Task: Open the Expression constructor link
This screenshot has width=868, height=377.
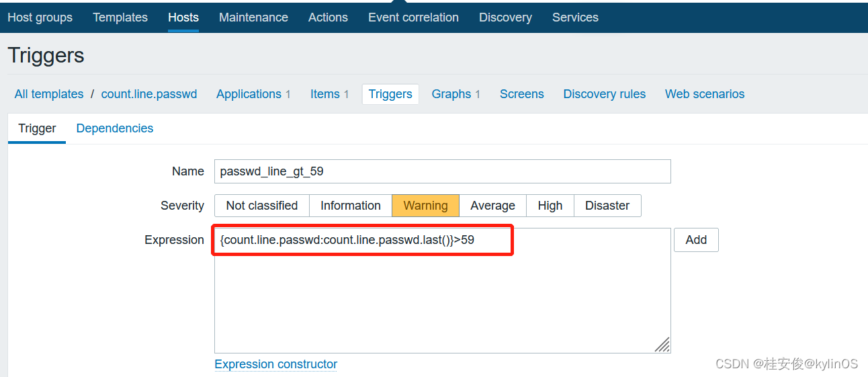Action: [x=275, y=364]
